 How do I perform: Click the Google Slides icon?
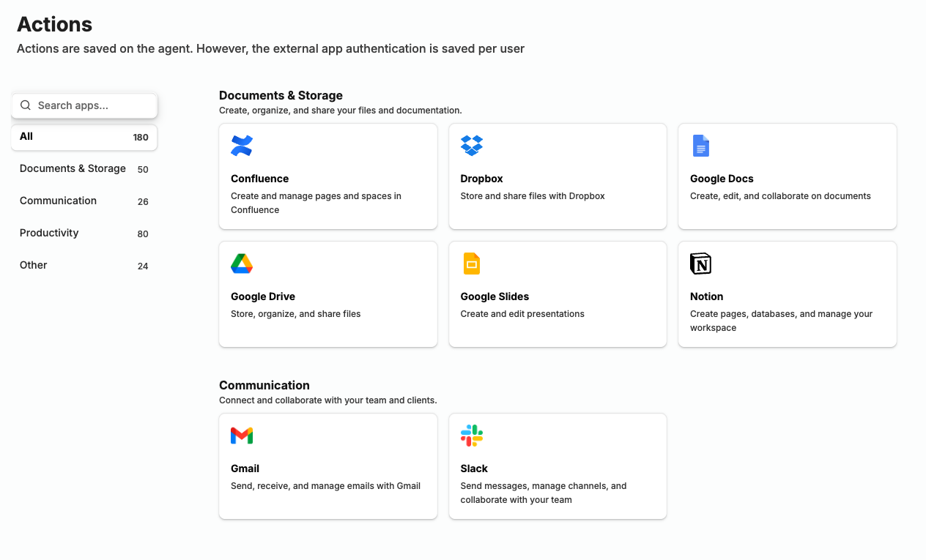click(472, 264)
